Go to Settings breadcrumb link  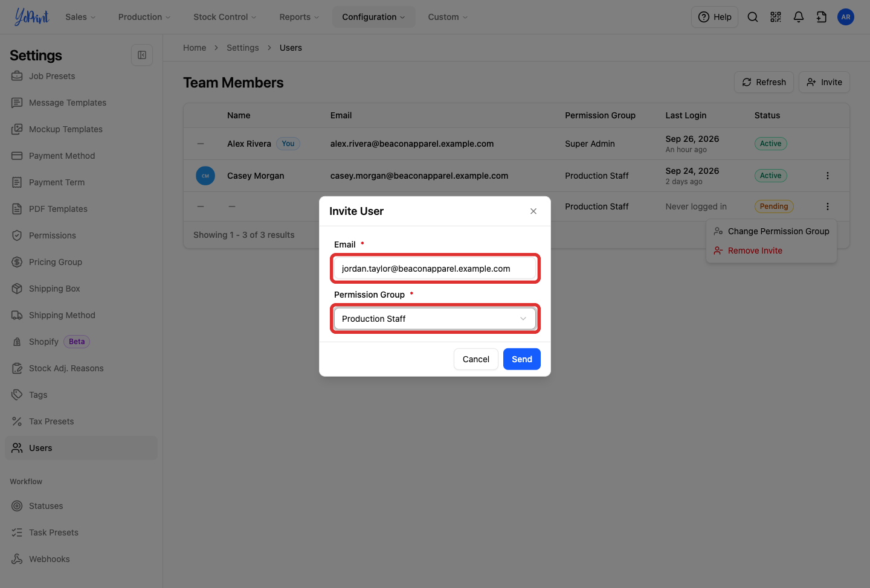[x=243, y=48]
